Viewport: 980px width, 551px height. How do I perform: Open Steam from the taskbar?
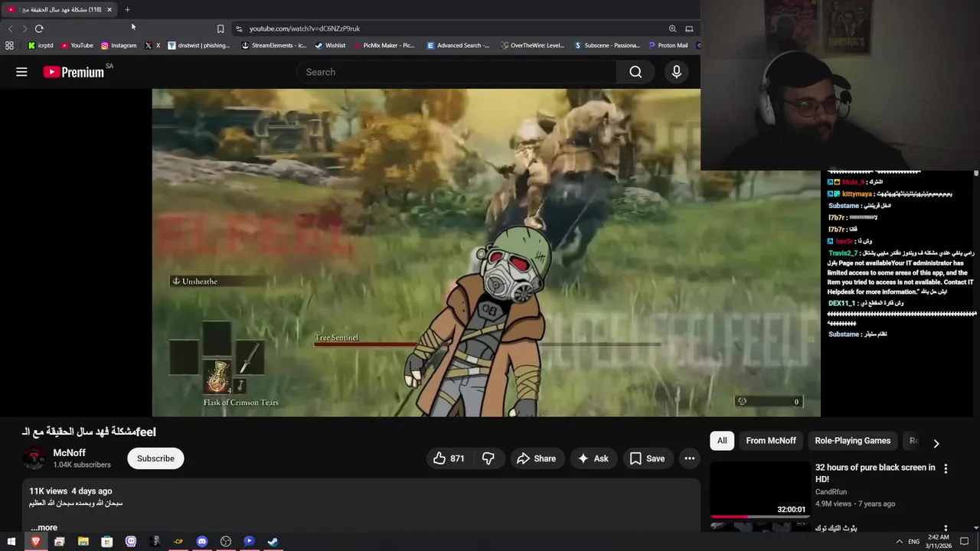(x=273, y=542)
